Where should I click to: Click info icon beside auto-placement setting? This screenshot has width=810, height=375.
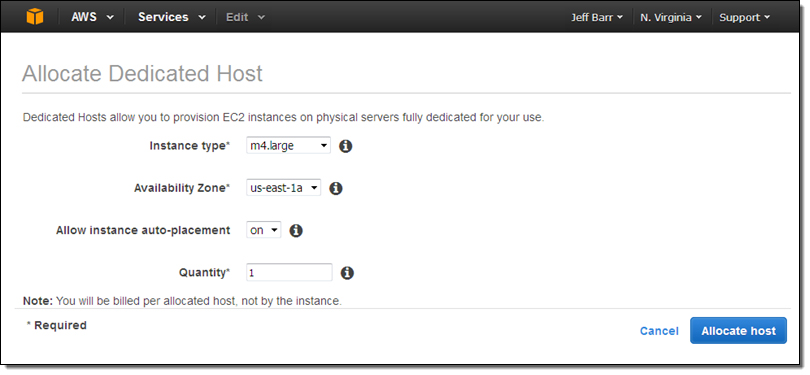pos(295,230)
